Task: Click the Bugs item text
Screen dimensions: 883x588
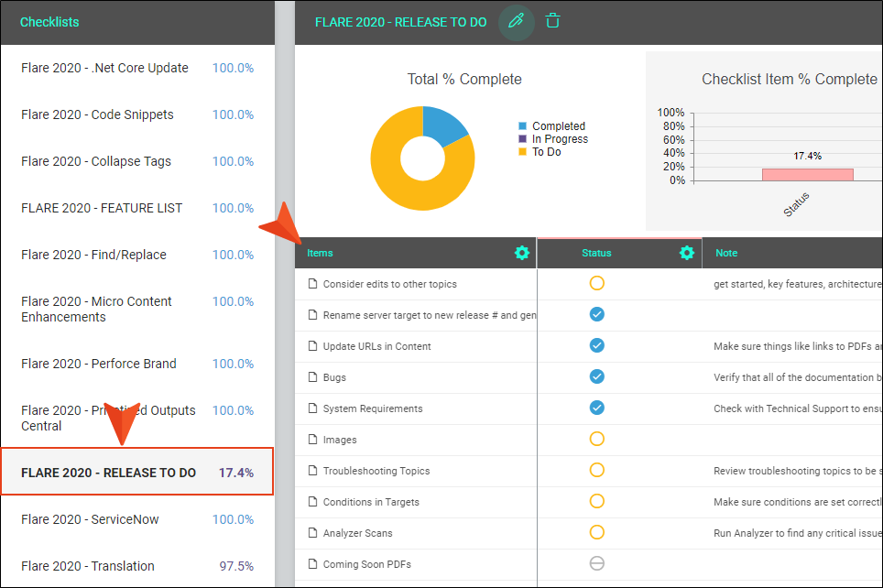Action: tap(334, 377)
